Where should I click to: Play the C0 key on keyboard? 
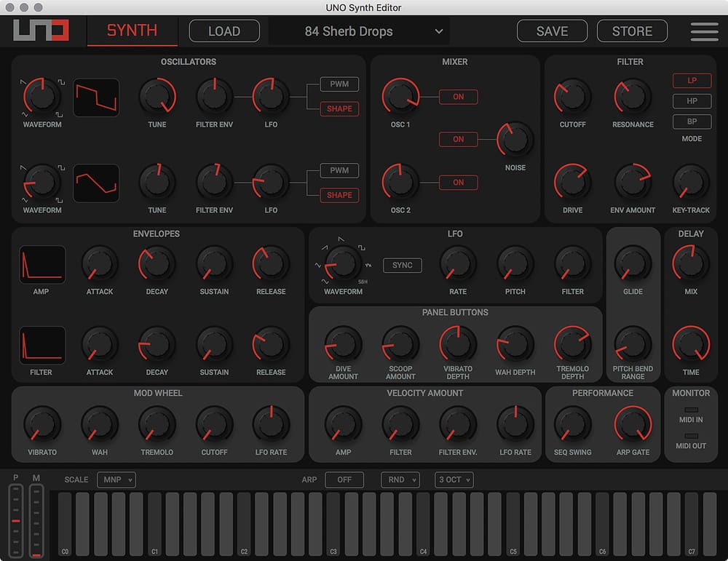click(65, 525)
